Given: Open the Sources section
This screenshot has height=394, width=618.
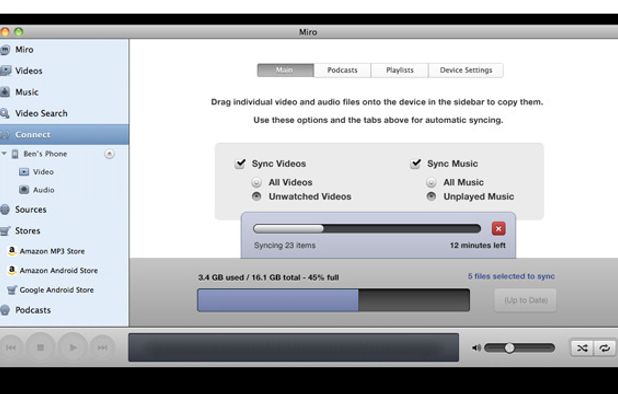Looking at the screenshot, I should (63, 210).
